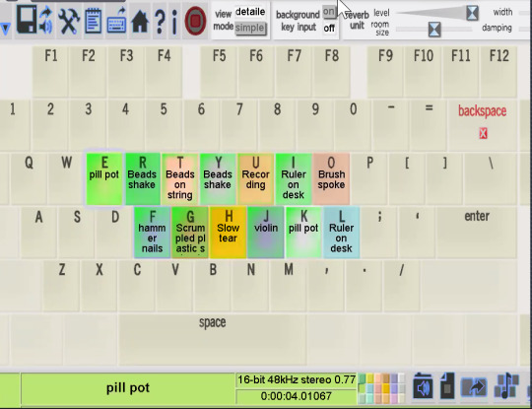Adjust the reverb level slider handle
Viewport: 532px width, 409px height.
pos(472,13)
